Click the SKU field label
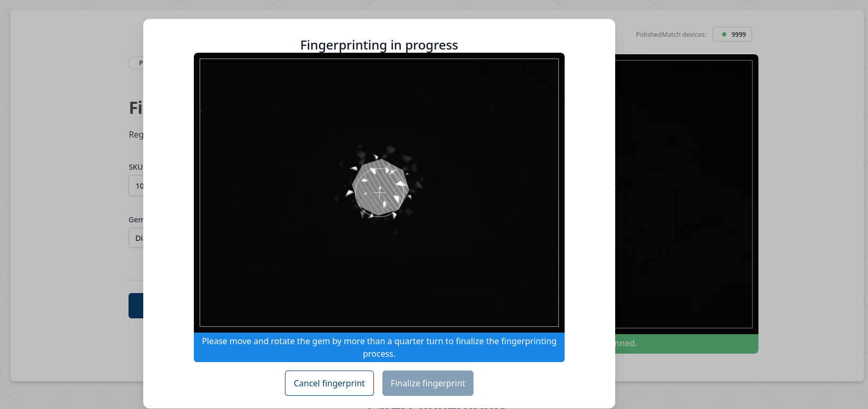Screen dimensions: 868x409 pyautogui.click(x=135, y=167)
